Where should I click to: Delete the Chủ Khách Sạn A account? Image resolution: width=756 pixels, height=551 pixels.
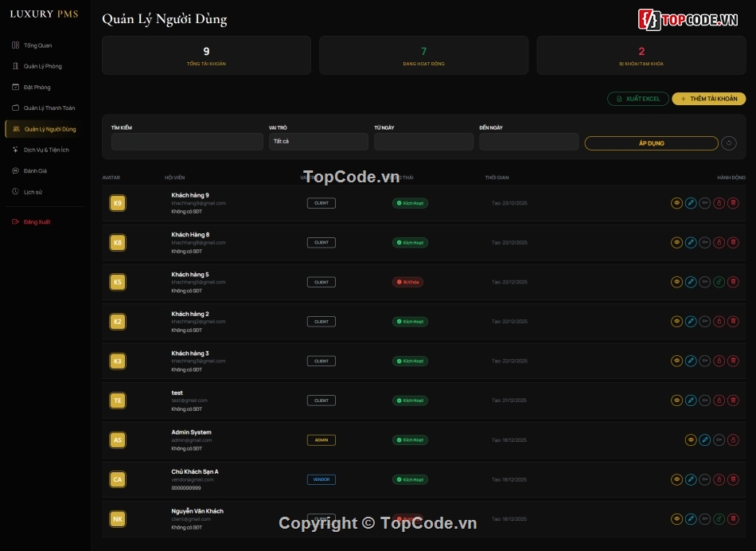[x=733, y=479]
